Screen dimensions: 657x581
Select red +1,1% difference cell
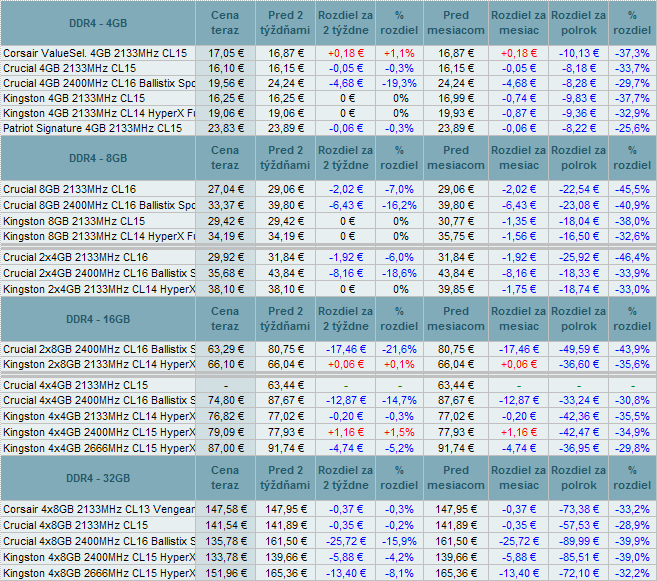click(399, 53)
